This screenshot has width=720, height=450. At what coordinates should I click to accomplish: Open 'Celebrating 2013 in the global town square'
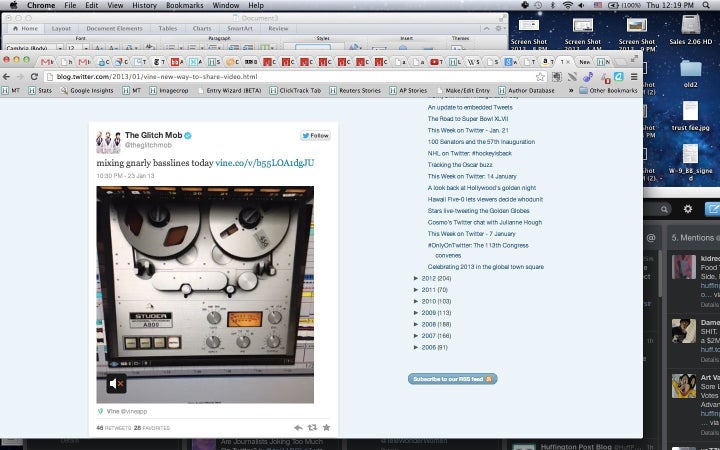[x=485, y=267]
